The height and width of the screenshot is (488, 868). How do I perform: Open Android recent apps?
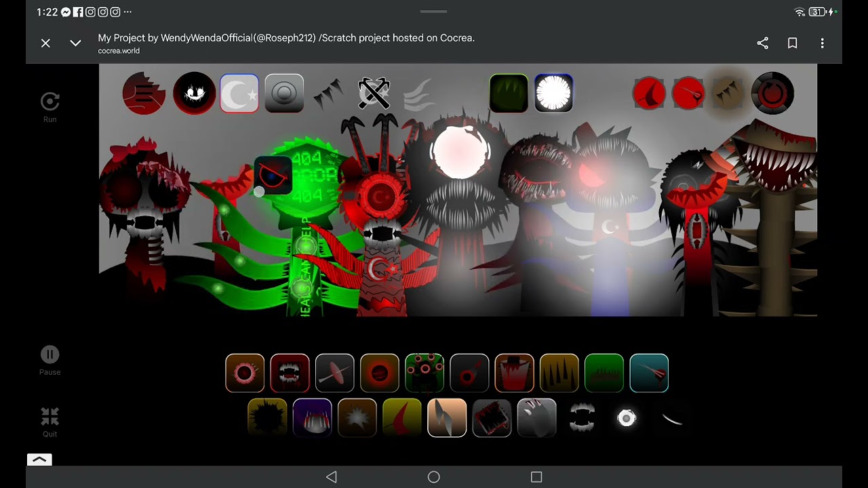536,477
